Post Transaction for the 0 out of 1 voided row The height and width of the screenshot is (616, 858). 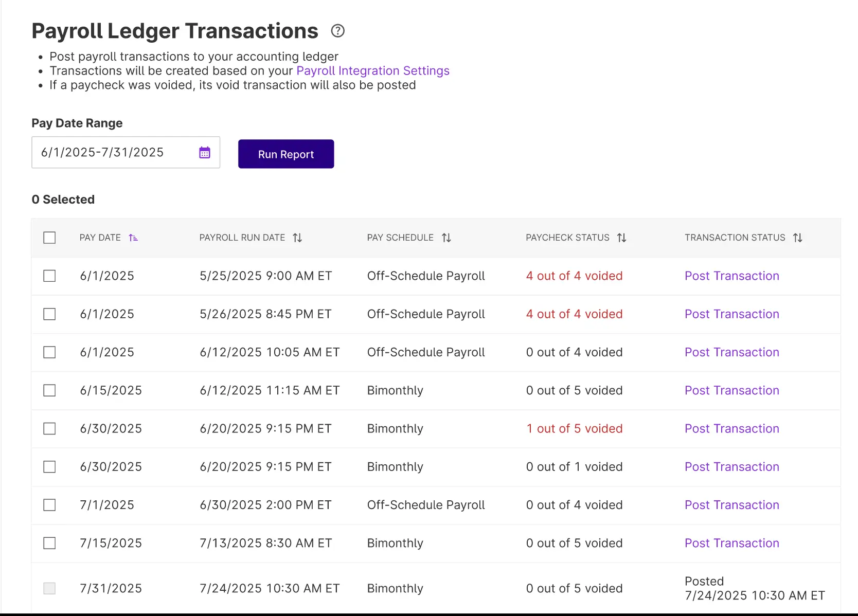pyautogui.click(x=731, y=466)
